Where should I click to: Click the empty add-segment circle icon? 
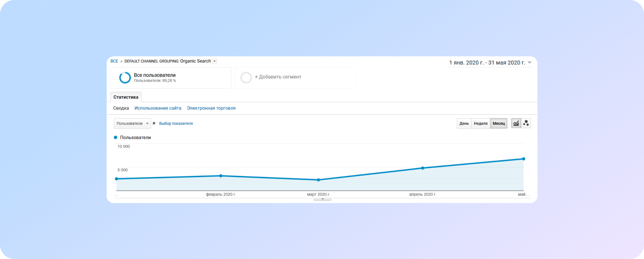click(x=246, y=77)
